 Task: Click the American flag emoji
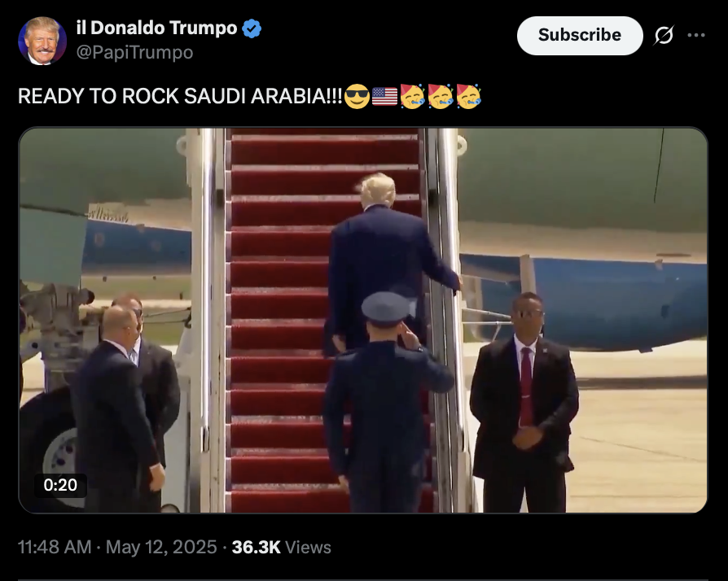pos(385,97)
